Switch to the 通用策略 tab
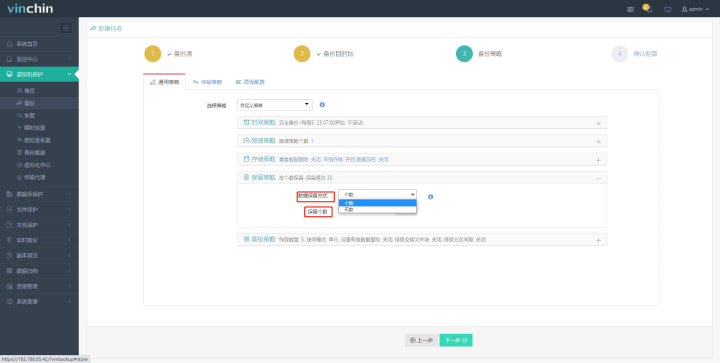 (164, 82)
